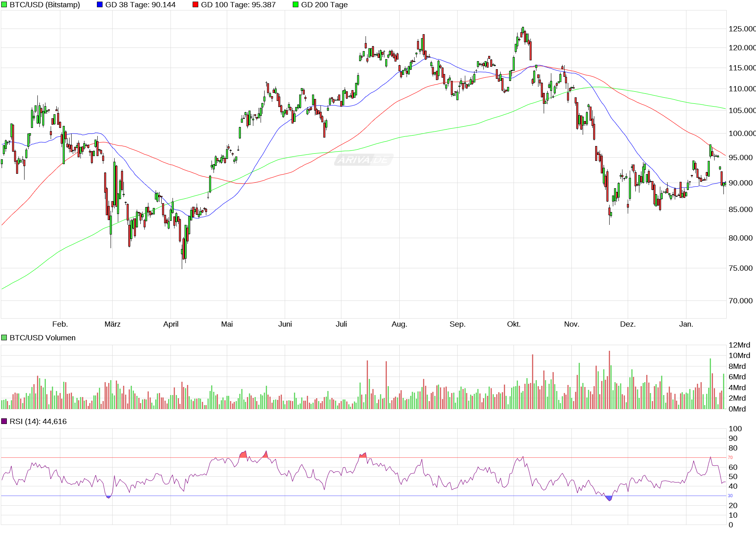
Task: Click the 50 label on the RSI axis
Action: pyautogui.click(x=733, y=477)
